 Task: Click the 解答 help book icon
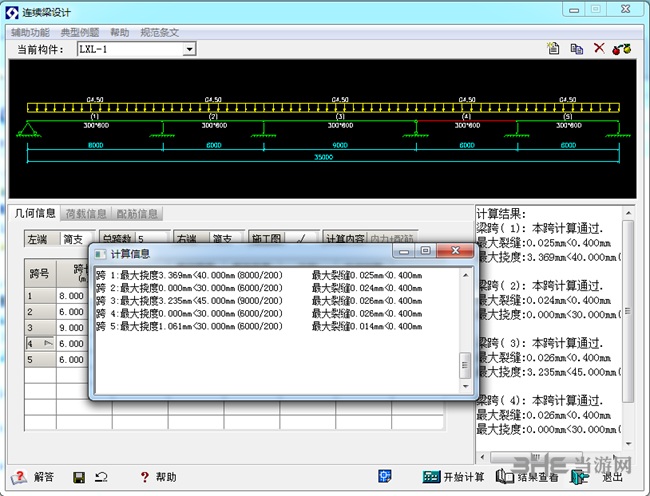(x=19, y=477)
